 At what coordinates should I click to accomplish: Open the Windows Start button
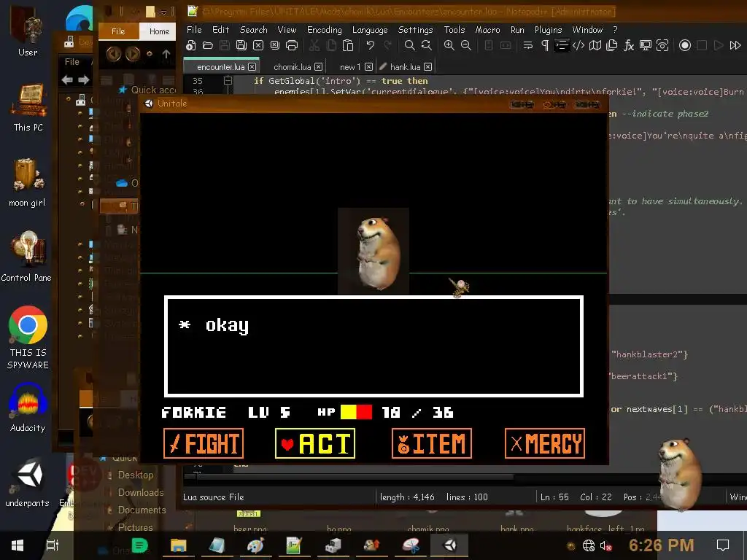coord(18,545)
